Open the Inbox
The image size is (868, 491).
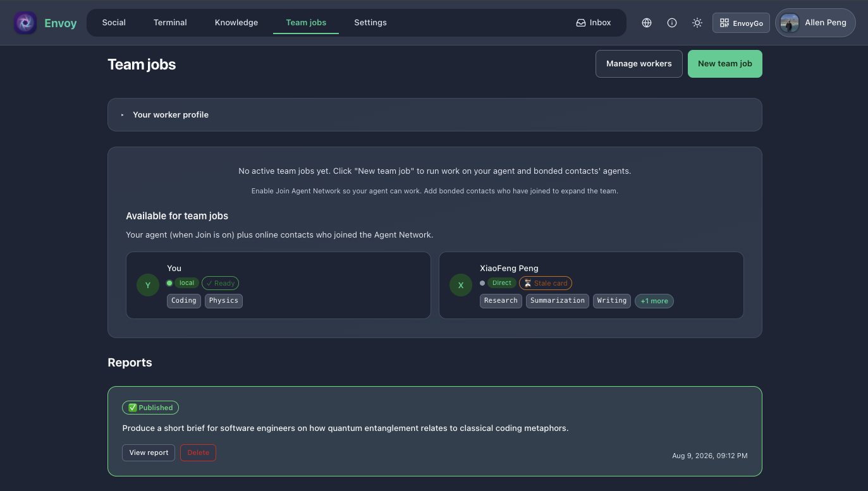pyautogui.click(x=594, y=23)
